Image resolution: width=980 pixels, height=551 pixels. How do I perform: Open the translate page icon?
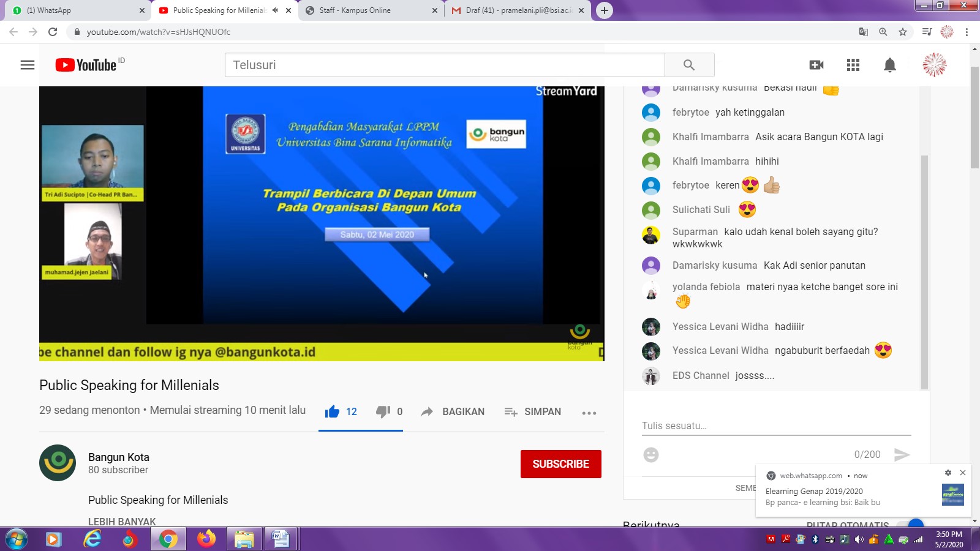(x=864, y=32)
